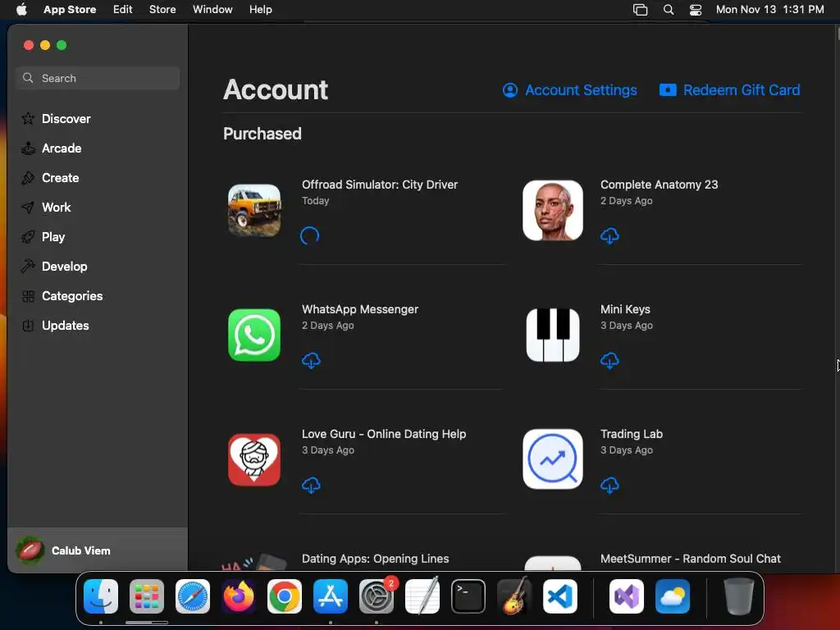This screenshot has height=630, width=840.
Task: Launch Terminal from the Dock
Action: click(468, 596)
